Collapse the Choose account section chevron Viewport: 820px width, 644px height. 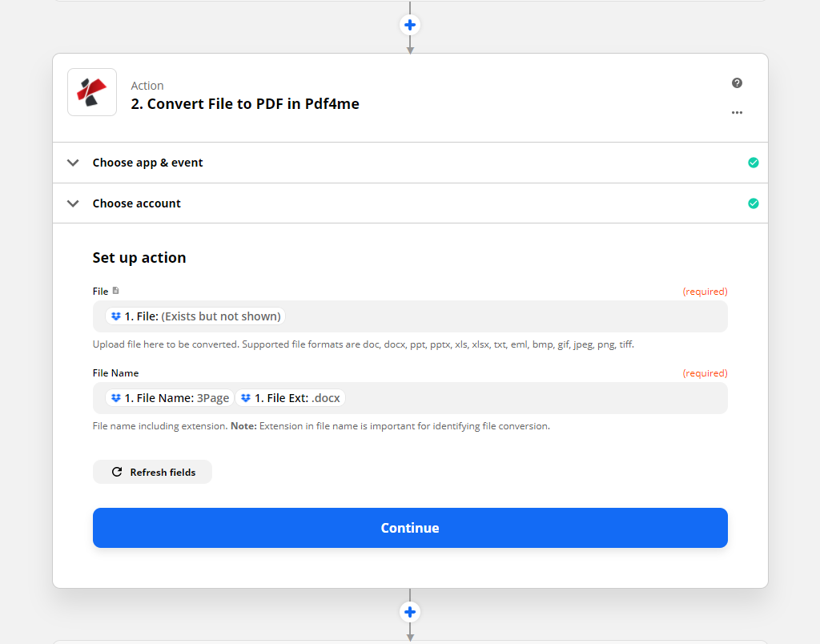73,203
